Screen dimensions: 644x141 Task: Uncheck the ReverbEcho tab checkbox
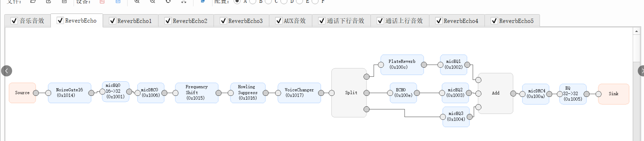[60, 20]
